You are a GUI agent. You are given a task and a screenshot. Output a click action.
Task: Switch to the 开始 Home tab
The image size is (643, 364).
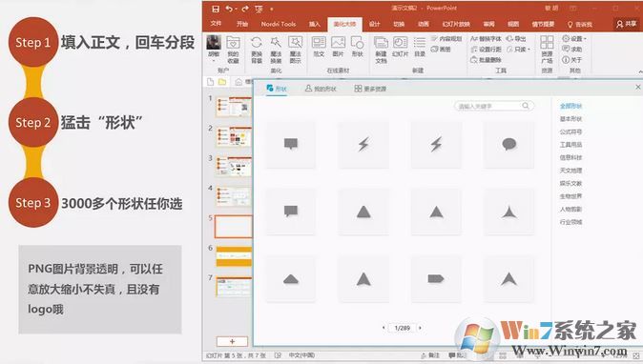tap(242, 24)
